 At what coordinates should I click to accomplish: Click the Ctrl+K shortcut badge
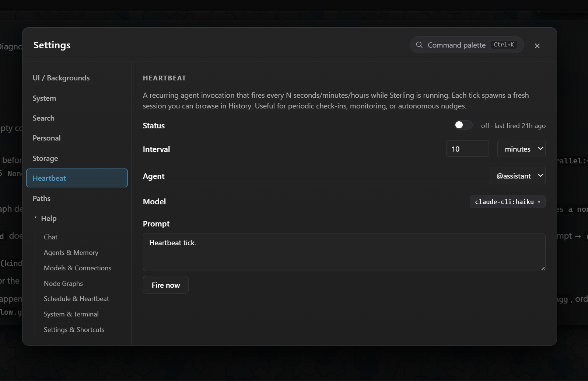point(504,45)
